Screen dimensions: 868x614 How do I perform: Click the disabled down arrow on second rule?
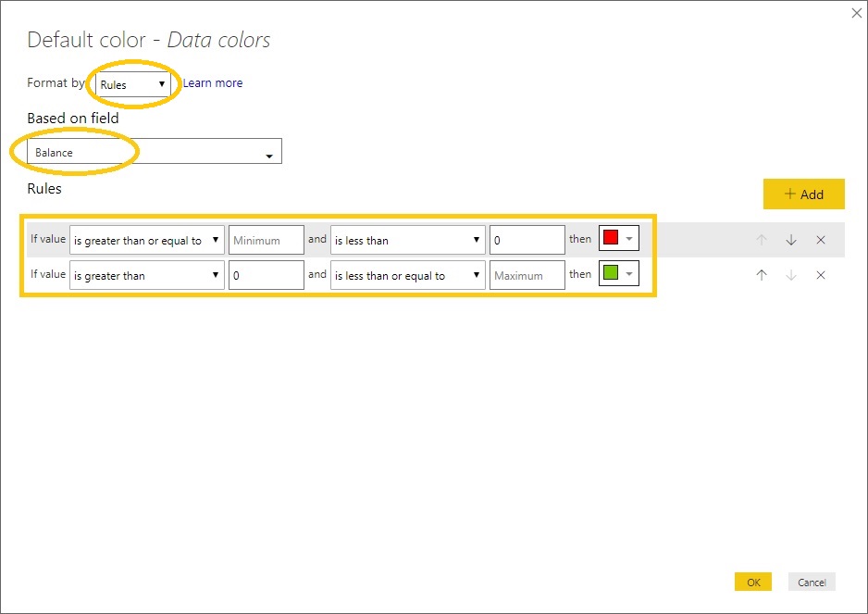coord(791,275)
